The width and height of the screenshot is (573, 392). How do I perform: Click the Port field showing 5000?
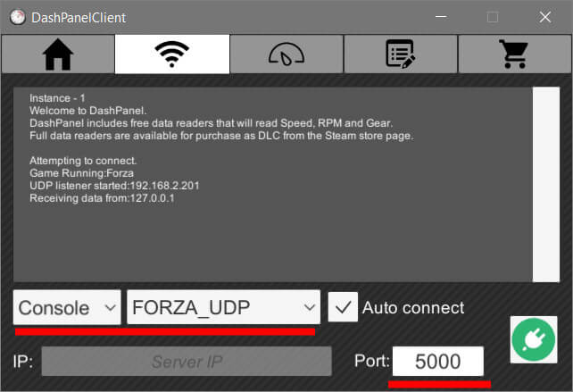tap(438, 362)
